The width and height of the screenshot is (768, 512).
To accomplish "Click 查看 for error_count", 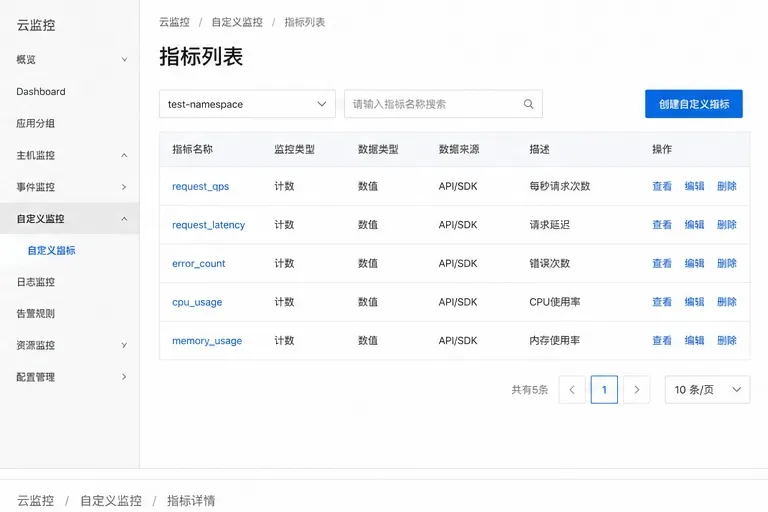I will click(x=662, y=264).
